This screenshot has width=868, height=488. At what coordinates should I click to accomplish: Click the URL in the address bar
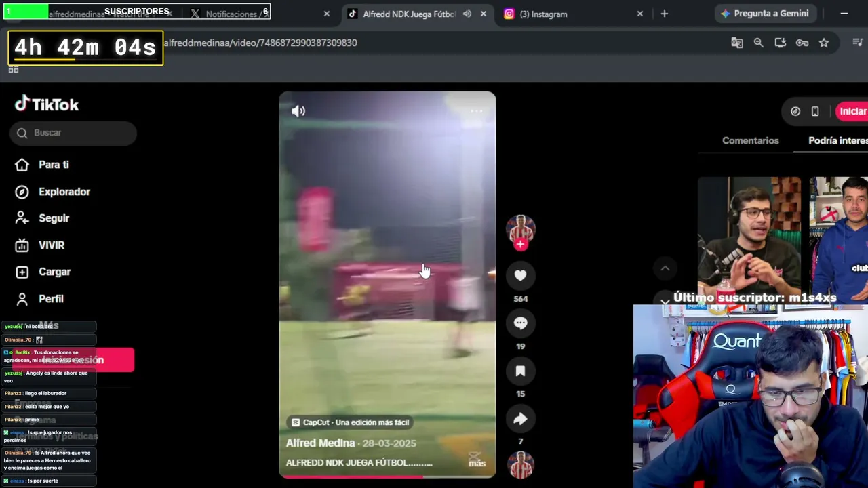click(x=260, y=43)
